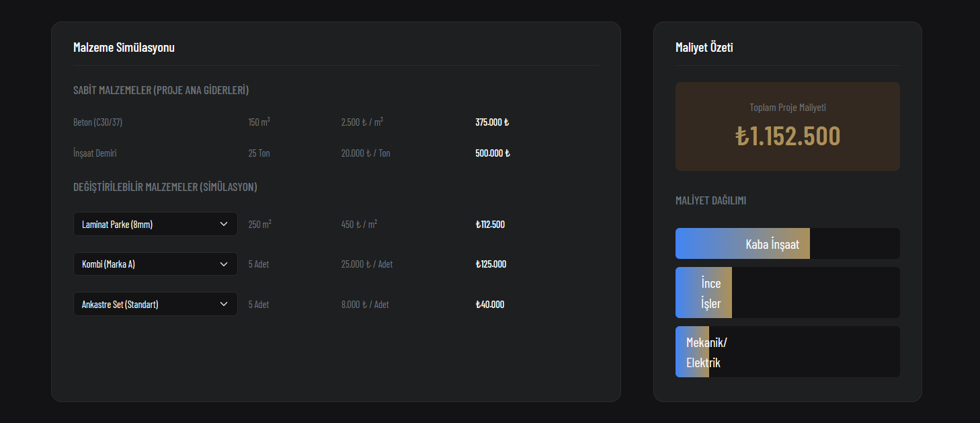Click the ₺125.000 Kombi total
Screen dimensions: 980x423
click(x=491, y=264)
